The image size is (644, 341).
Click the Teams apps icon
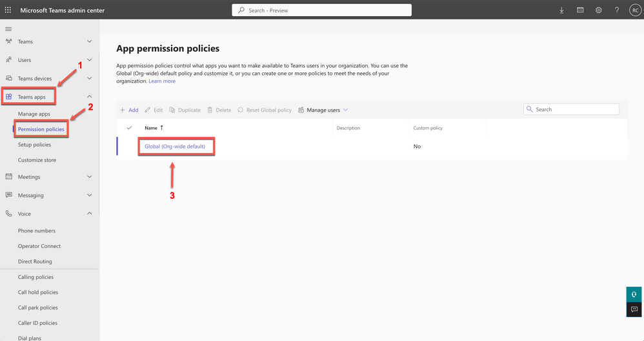pos(8,96)
